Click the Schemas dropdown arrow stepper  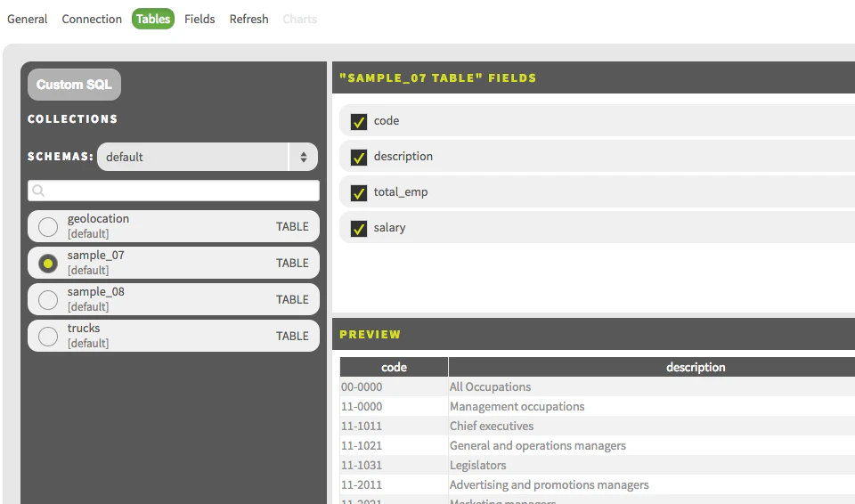(303, 157)
